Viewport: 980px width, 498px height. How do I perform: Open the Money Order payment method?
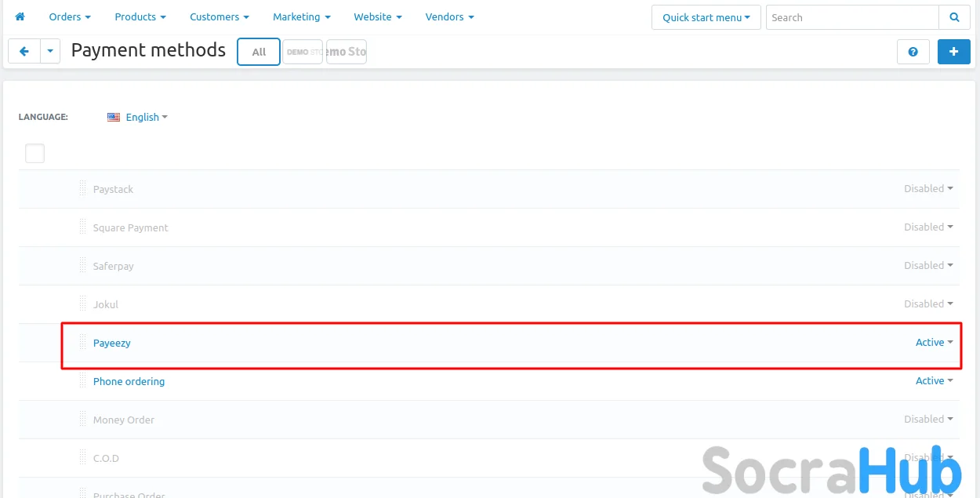pos(124,420)
